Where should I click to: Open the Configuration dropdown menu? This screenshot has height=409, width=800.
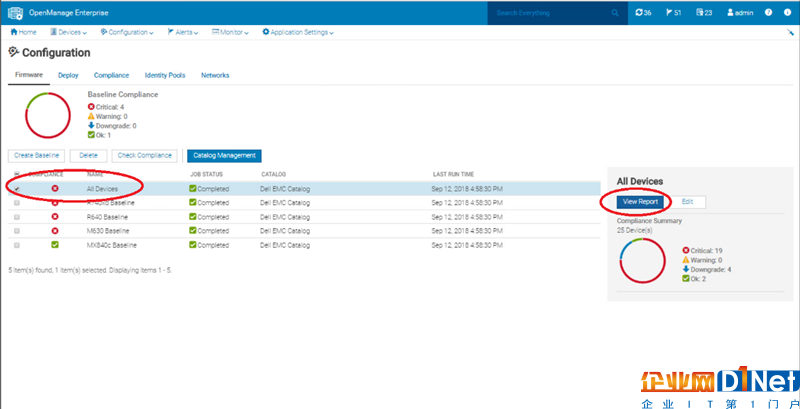[x=127, y=32]
